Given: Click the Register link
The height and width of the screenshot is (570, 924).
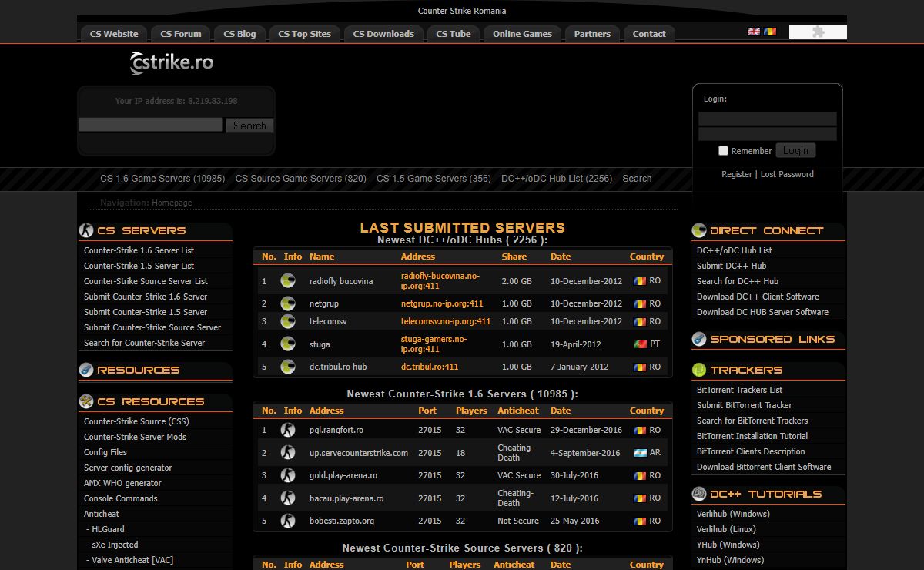Looking at the screenshot, I should pos(737,174).
